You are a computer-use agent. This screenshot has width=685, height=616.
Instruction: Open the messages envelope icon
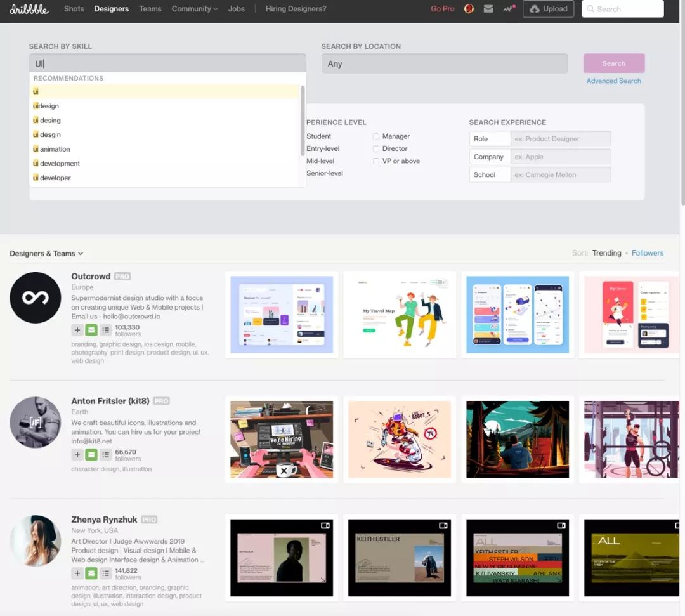pos(488,9)
